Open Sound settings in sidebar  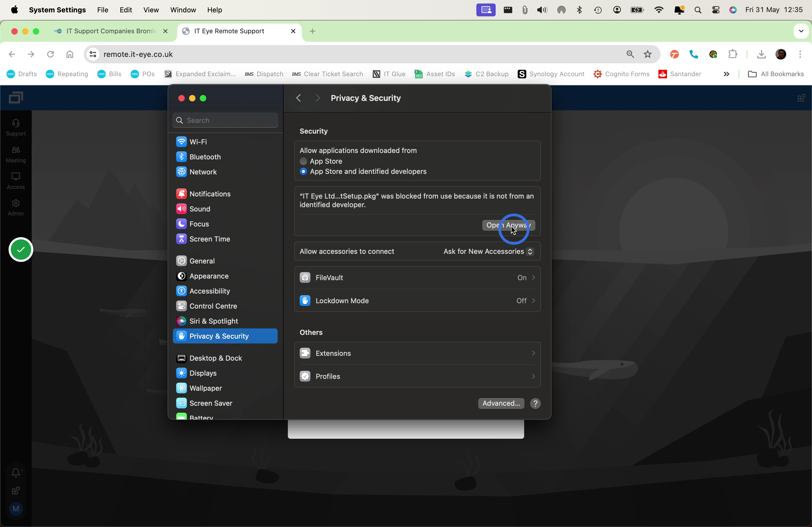click(225, 208)
